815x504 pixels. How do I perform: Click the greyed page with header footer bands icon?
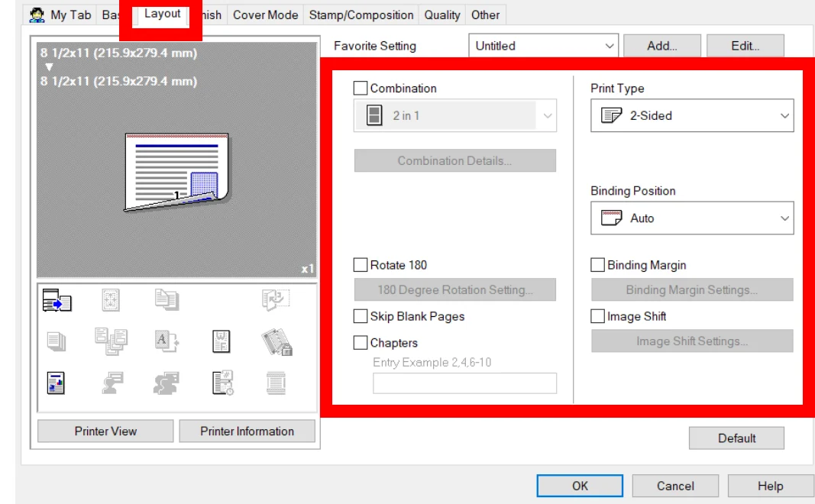point(276,383)
